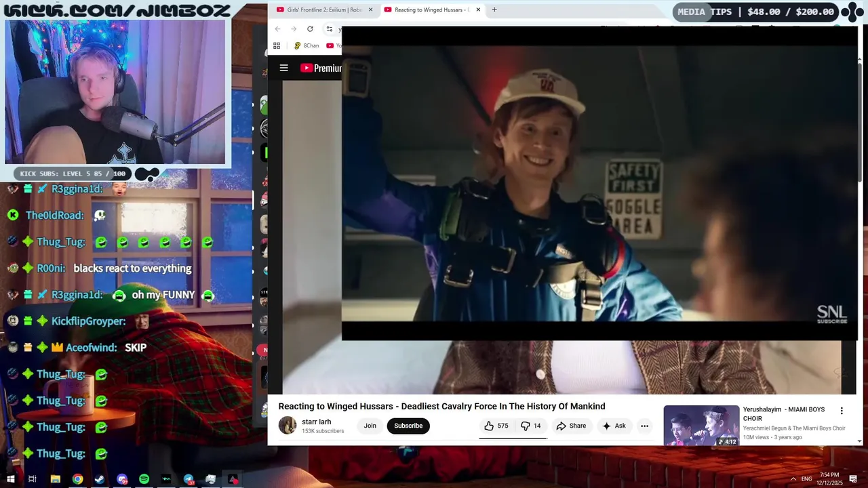868x488 pixels.
Task: Open the green waveform app on taskbar
Action: coord(166,479)
